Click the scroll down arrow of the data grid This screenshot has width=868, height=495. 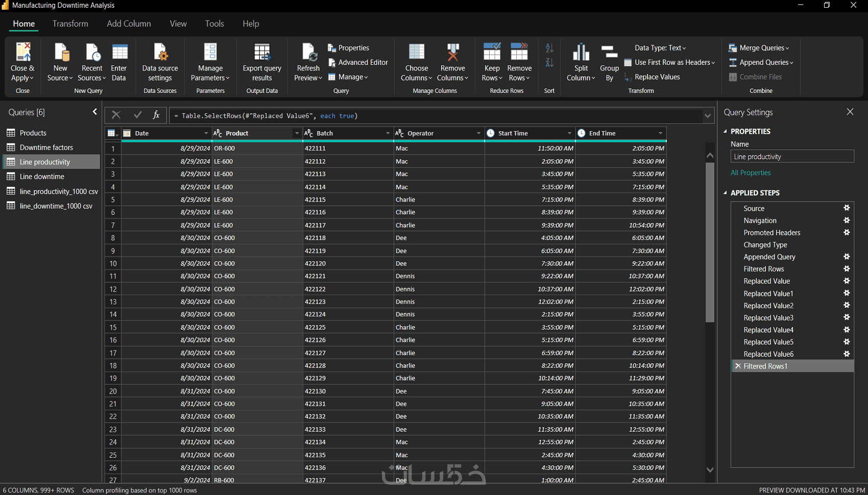(x=710, y=470)
